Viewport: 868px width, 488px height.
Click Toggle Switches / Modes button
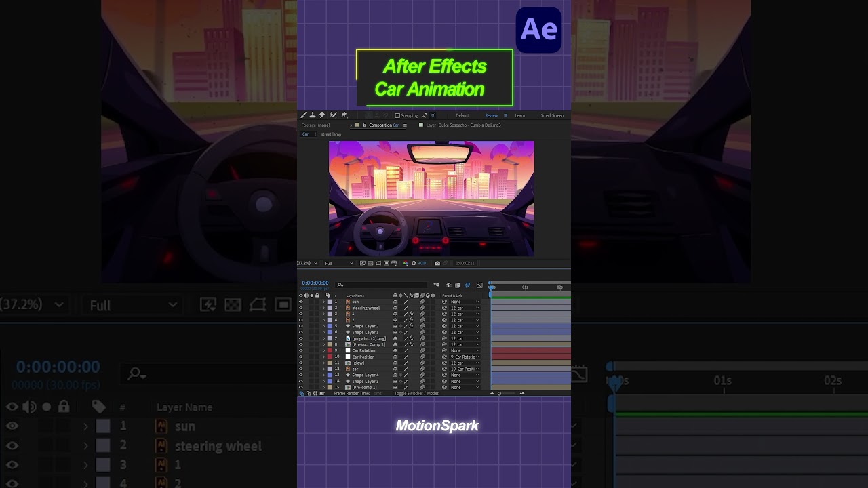click(x=416, y=394)
